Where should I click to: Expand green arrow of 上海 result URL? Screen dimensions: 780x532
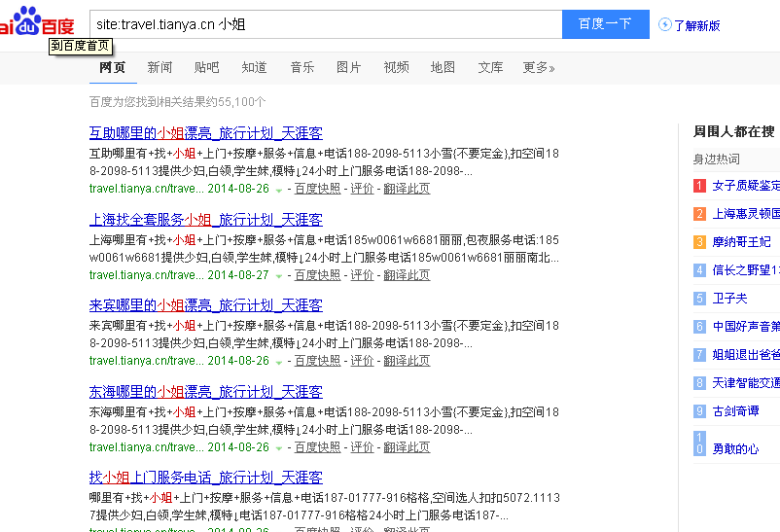tap(279, 276)
